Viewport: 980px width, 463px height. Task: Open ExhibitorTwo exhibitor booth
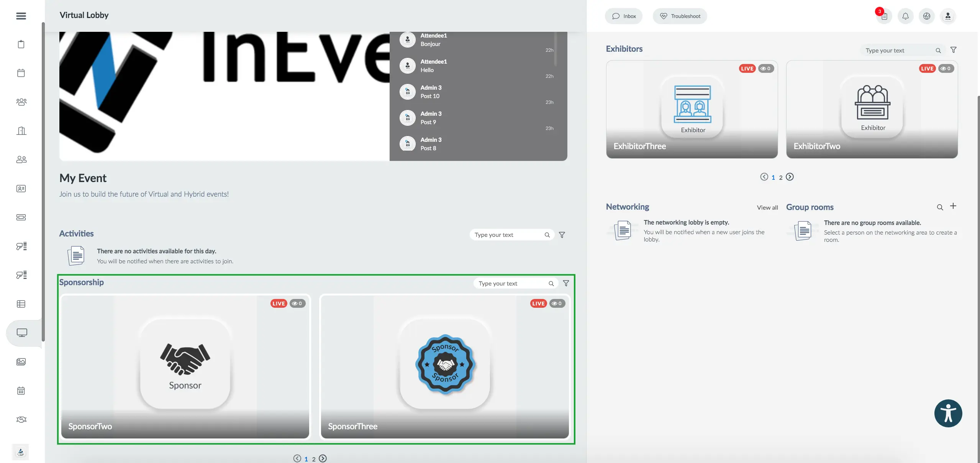(872, 109)
